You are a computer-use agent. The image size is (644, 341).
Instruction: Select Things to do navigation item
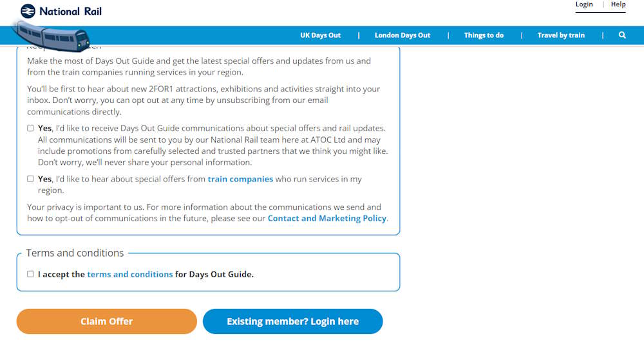484,35
